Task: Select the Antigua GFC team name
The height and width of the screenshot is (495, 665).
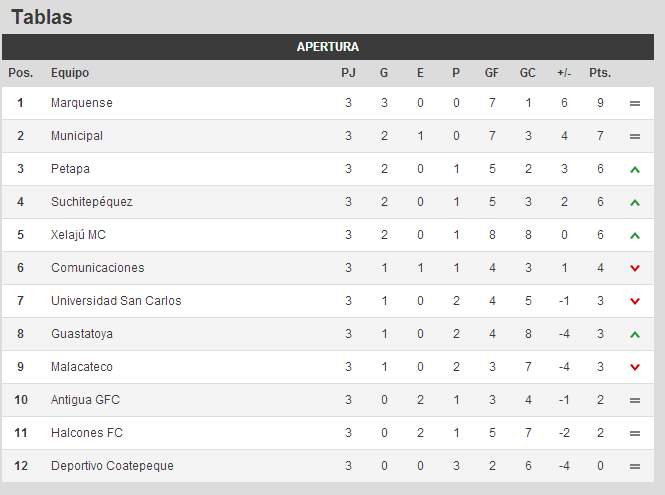Action: click(85, 400)
